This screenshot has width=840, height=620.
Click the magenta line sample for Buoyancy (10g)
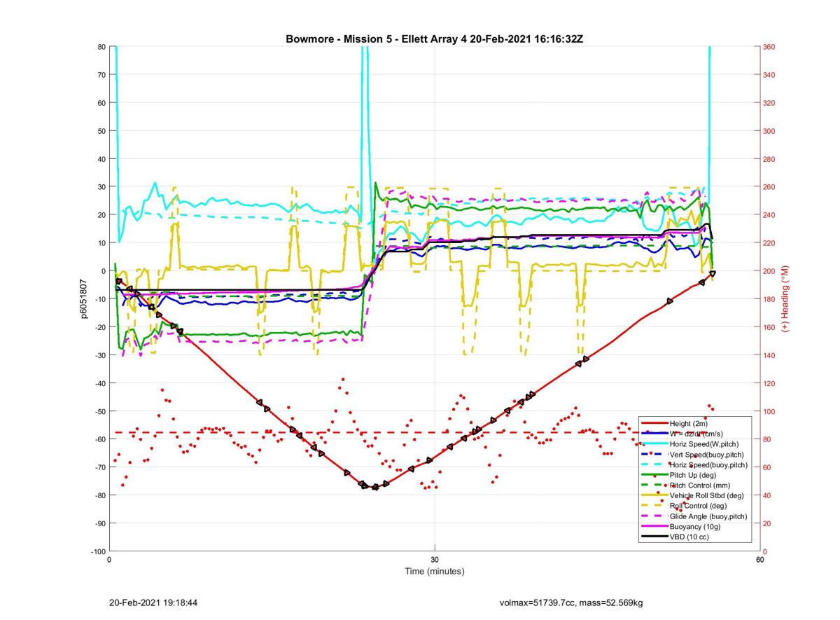point(653,527)
